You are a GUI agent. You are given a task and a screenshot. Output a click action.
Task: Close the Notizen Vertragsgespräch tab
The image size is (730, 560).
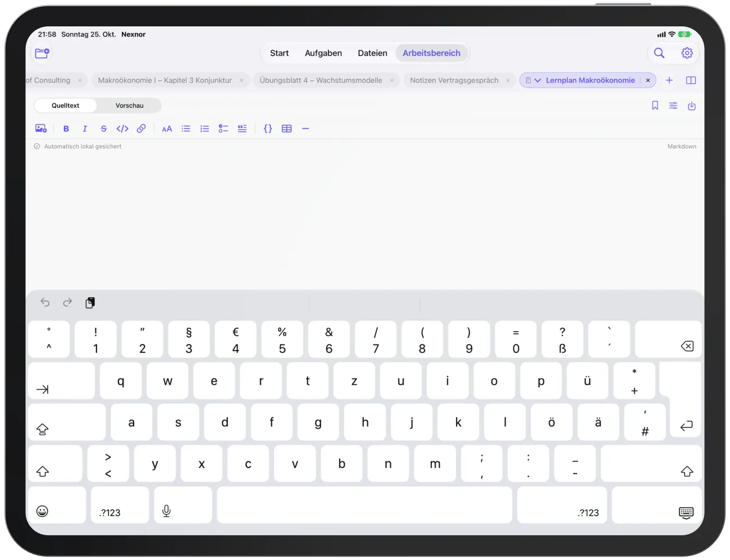(508, 80)
